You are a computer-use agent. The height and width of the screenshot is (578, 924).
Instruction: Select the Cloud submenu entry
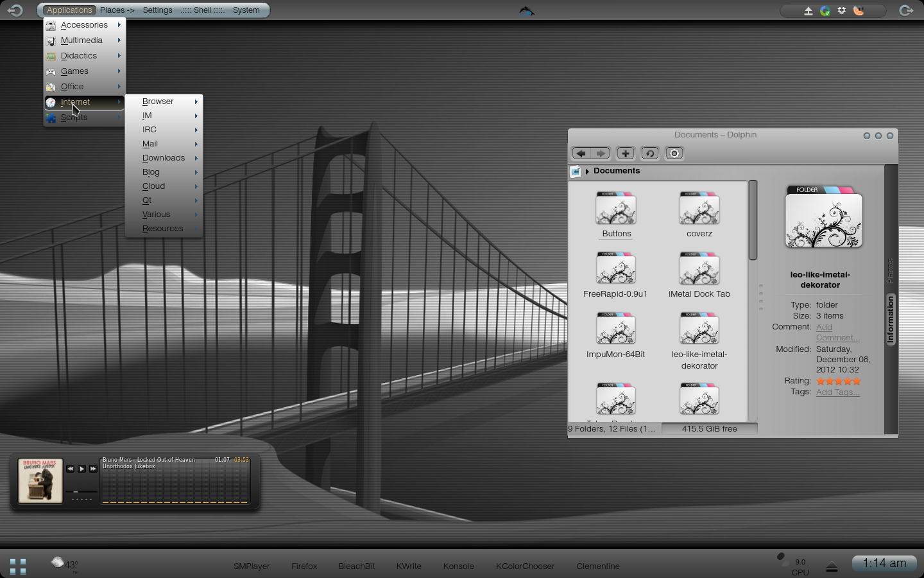164,186
